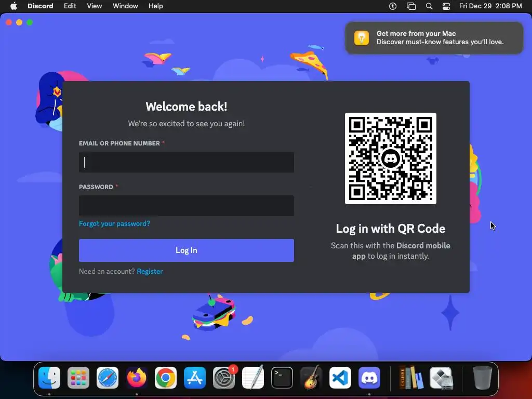Launch Google Chrome from the dock

click(166, 378)
